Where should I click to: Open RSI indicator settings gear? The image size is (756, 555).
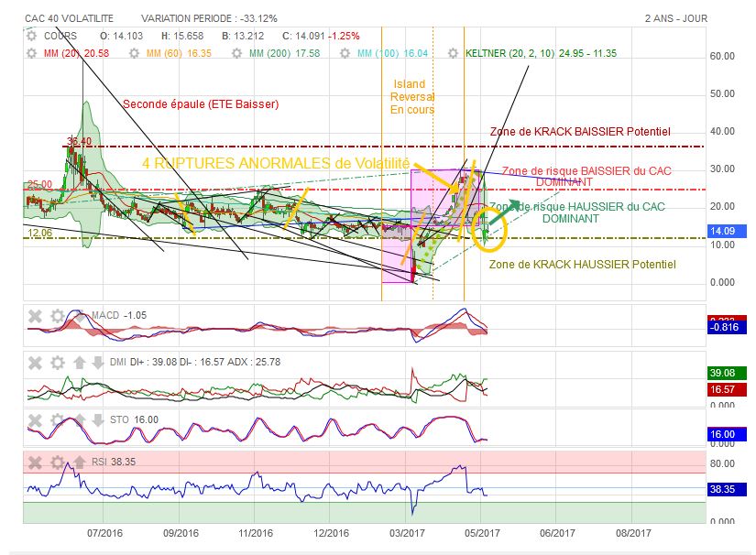pyautogui.click(x=58, y=462)
